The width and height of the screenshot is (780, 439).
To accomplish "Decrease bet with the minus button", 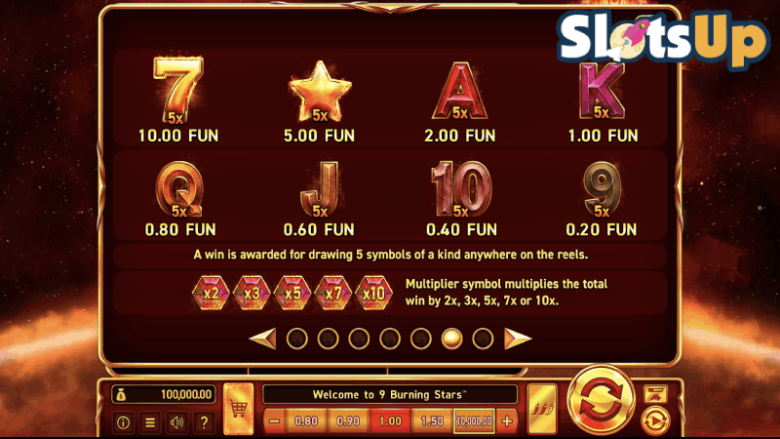I will pos(274,421).
